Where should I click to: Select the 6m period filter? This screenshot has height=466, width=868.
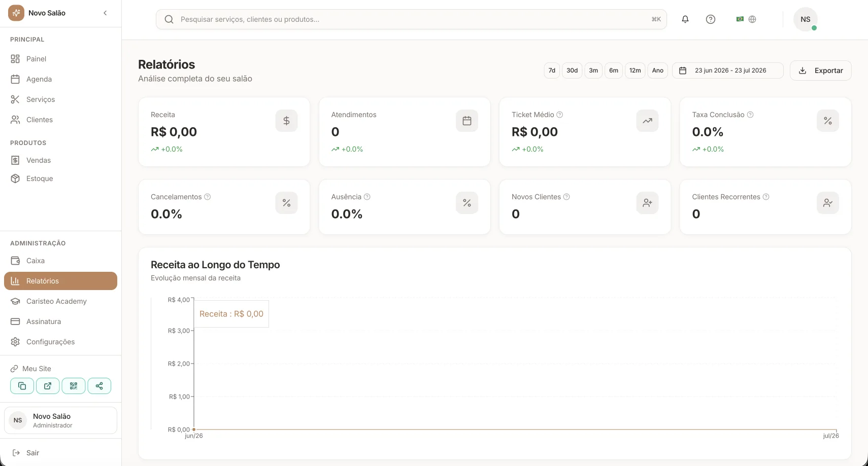pos(614,70)
